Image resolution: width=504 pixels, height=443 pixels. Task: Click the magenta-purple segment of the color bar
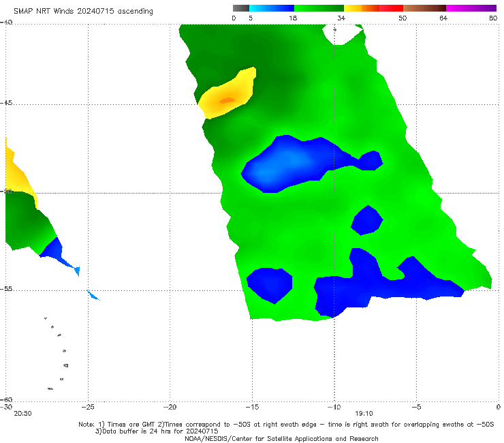[471, 8]
